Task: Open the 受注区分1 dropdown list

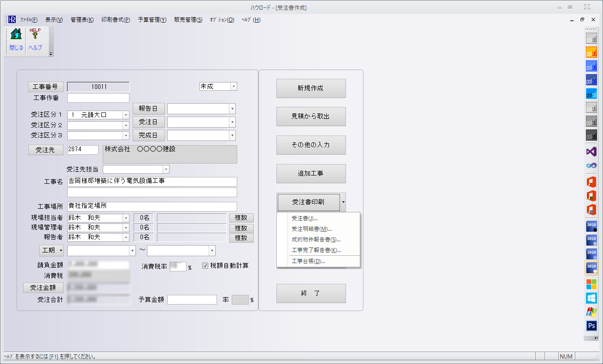Action: click(125, 115)
